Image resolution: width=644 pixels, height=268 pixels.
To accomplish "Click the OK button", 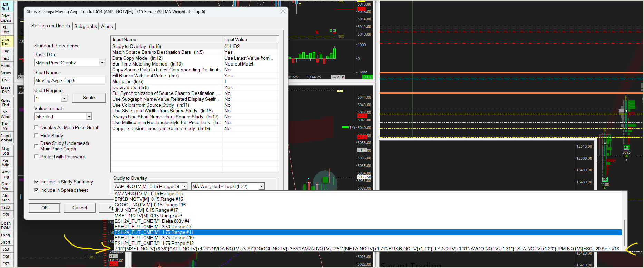I will point(45,208).
